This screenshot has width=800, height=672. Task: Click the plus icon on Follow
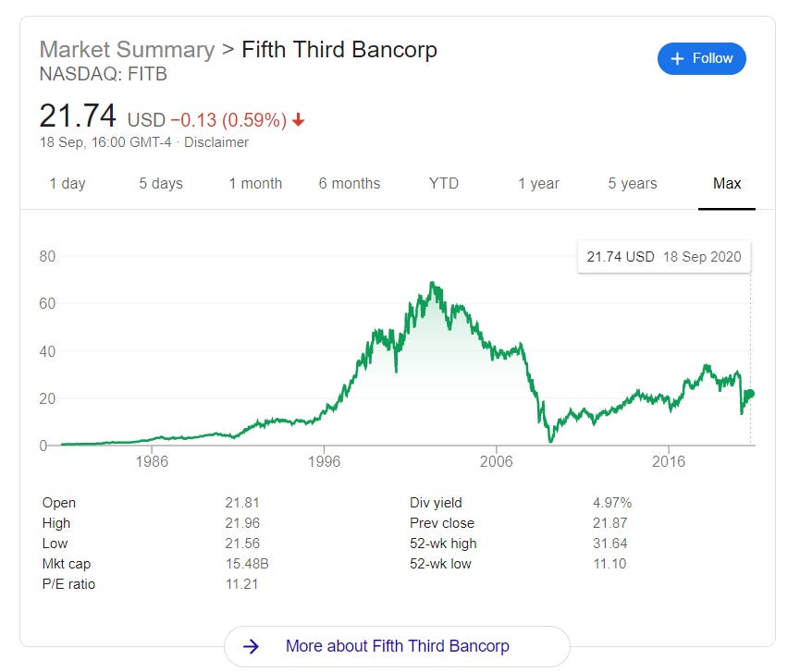pos(677,58)
